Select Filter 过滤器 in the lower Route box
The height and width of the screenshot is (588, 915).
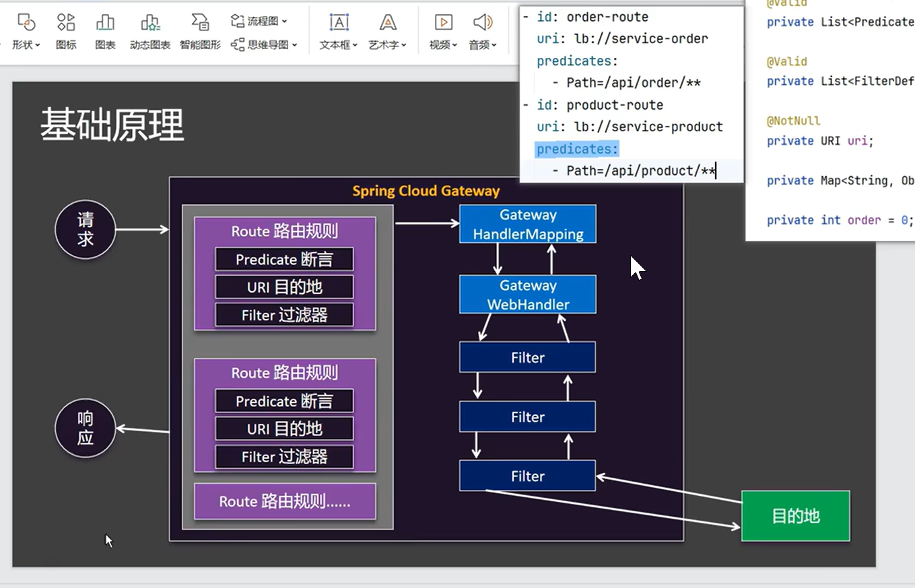tap(284, 457)
